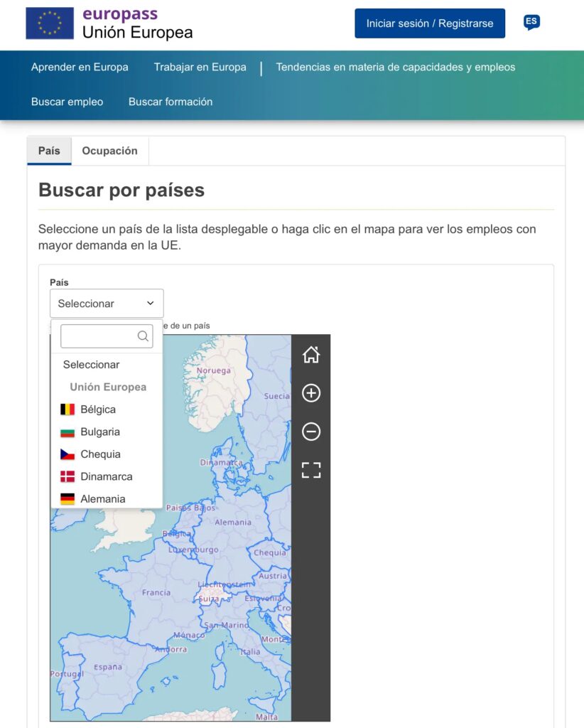
Task: Open Aprender en Europa menu
Action: tap(80, 68)
